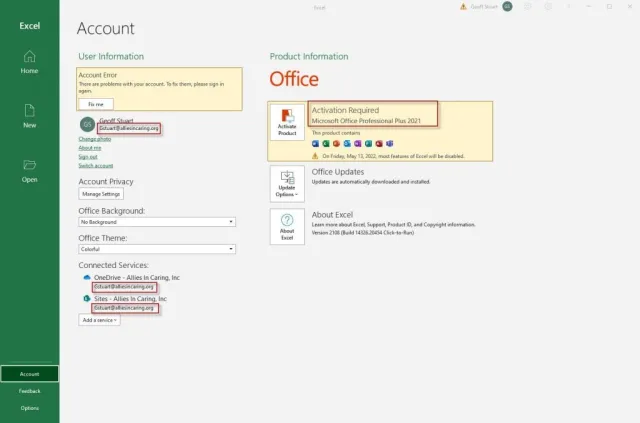
Task: Click the warning icon beside expiration notice
Action: (x=315, y=156)
